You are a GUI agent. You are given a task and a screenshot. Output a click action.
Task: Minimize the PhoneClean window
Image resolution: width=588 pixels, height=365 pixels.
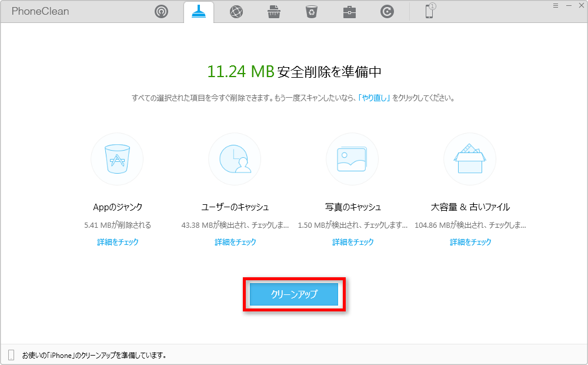[x=569, y=6]
